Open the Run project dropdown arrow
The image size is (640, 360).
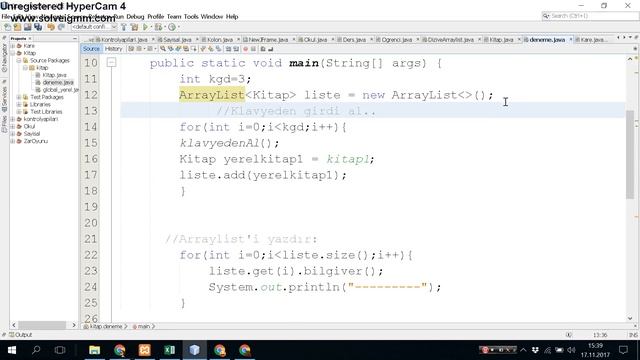pyautogui.click(x=150, y=27)
